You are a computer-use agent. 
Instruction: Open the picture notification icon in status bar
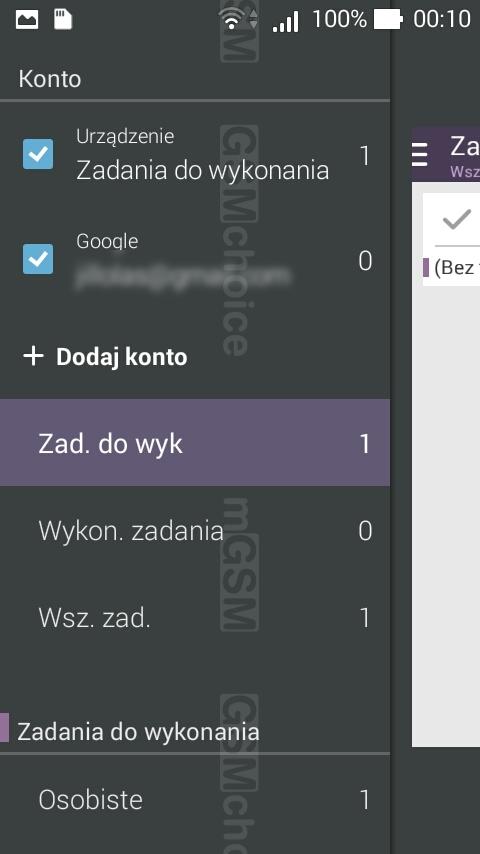pos(27,20)
